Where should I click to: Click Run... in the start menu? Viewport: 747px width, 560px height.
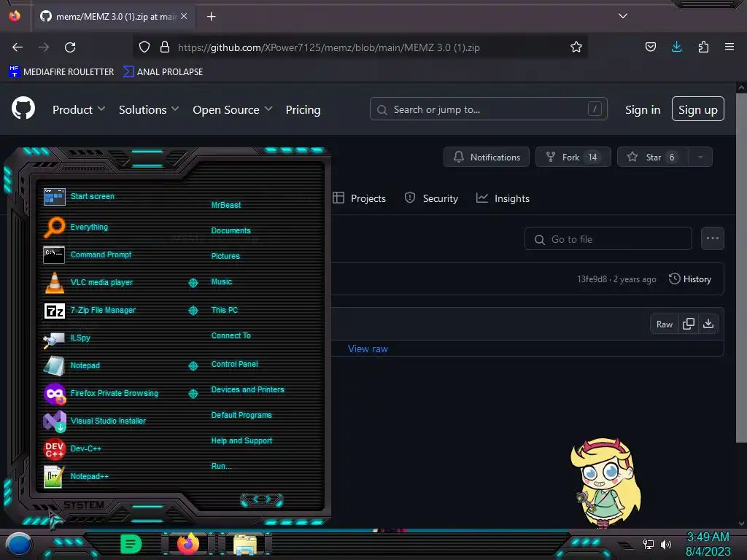[x=221, y=466]
